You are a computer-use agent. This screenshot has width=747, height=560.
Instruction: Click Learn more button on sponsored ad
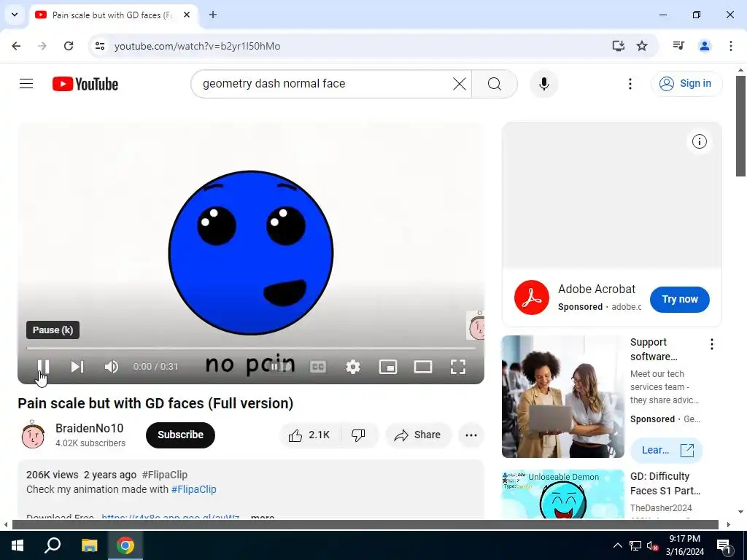tap(667, 450)
